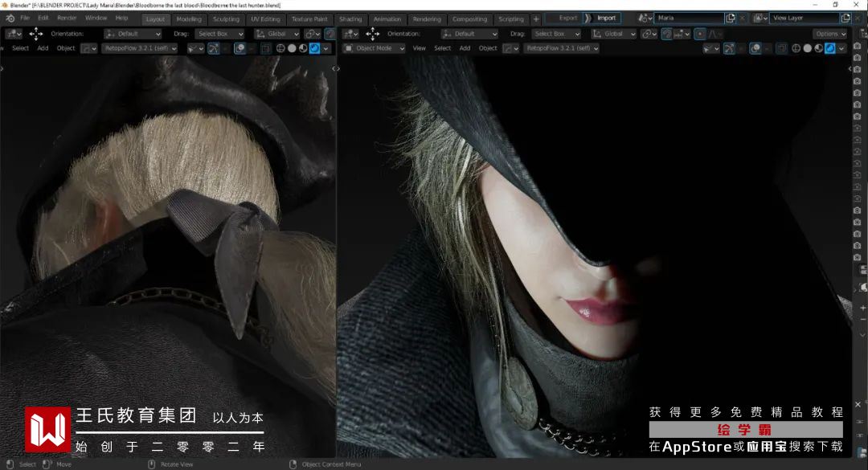Click the Import button
Image resolution: width=868 pixels, height=470 pixels.
coord(605,18)
